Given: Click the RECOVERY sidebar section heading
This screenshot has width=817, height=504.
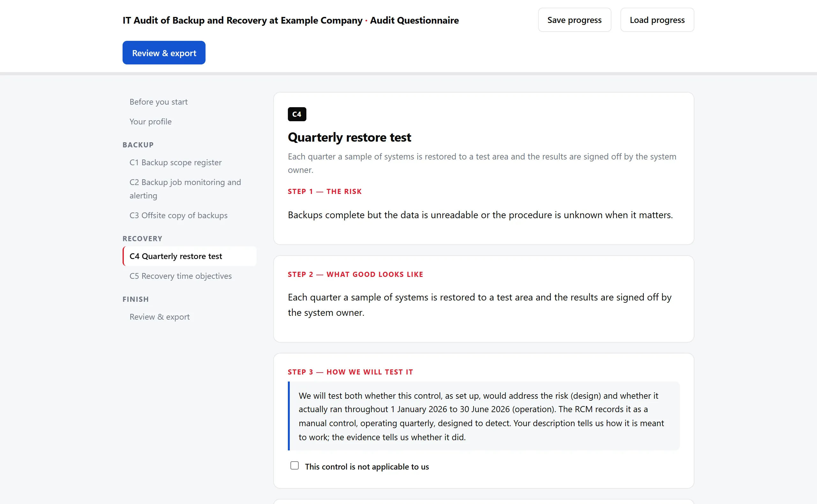Looking at the screenshot, I should click(x=142, y=239).
